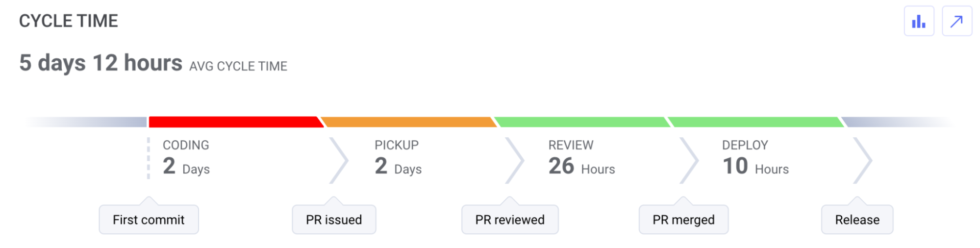
Task: Click the 5 days 12 hours average
Action: tap(101, 63)
